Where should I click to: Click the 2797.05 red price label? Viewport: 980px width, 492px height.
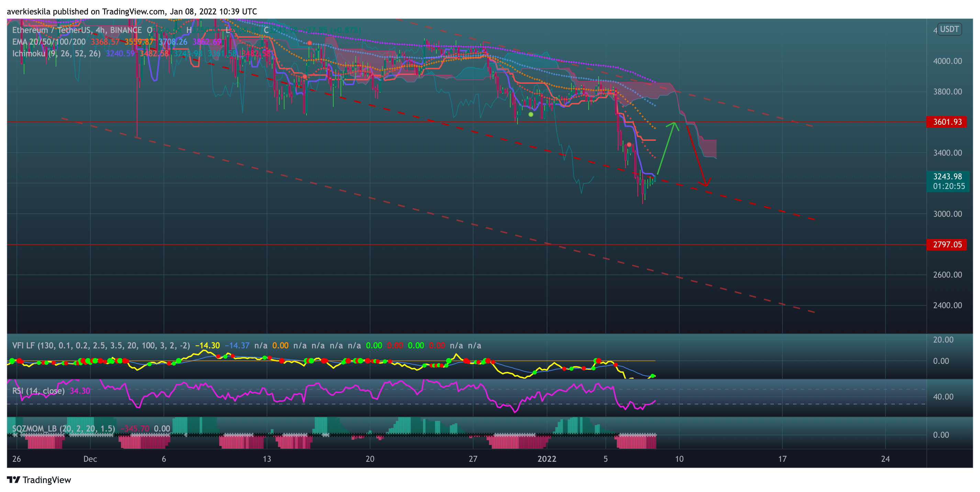point(947,245)
